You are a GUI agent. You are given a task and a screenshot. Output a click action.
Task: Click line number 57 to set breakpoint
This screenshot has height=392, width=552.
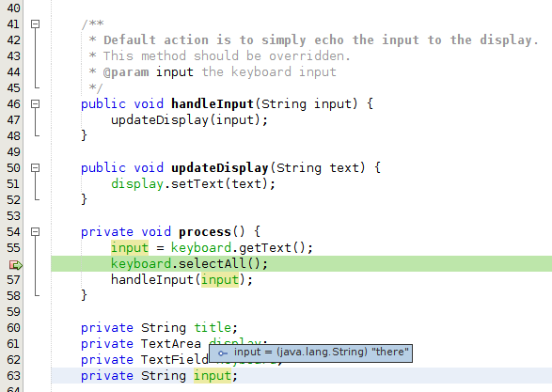click(x=13, y=280)
